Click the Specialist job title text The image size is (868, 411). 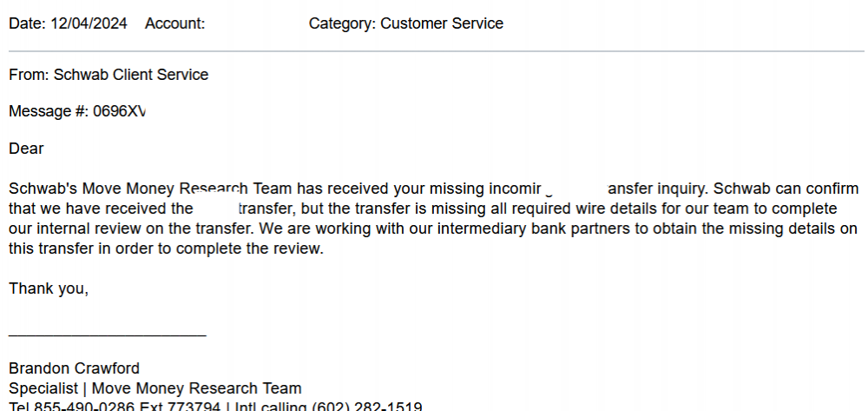click(x=44, y=388)
